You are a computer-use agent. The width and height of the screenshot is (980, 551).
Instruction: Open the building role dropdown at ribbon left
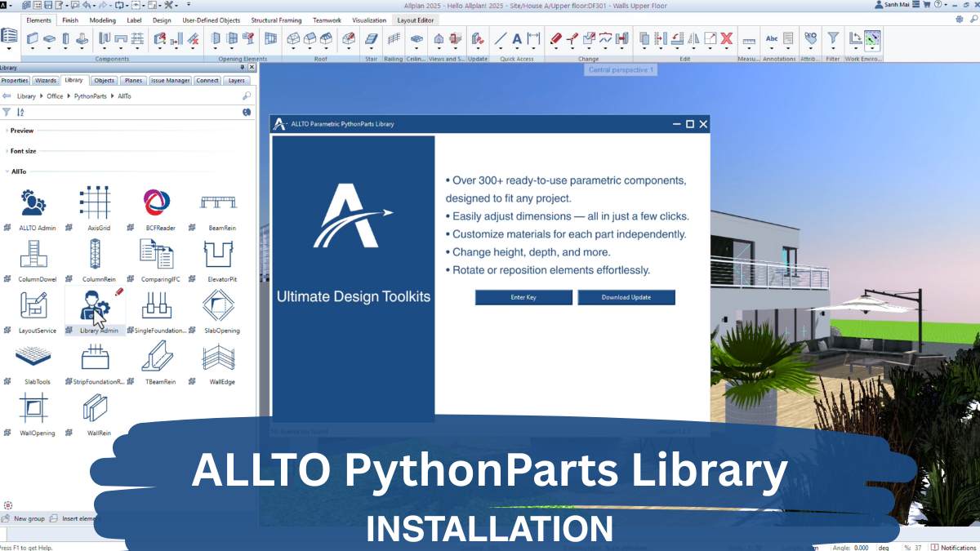pyautogui.click(x=9, y=48)
